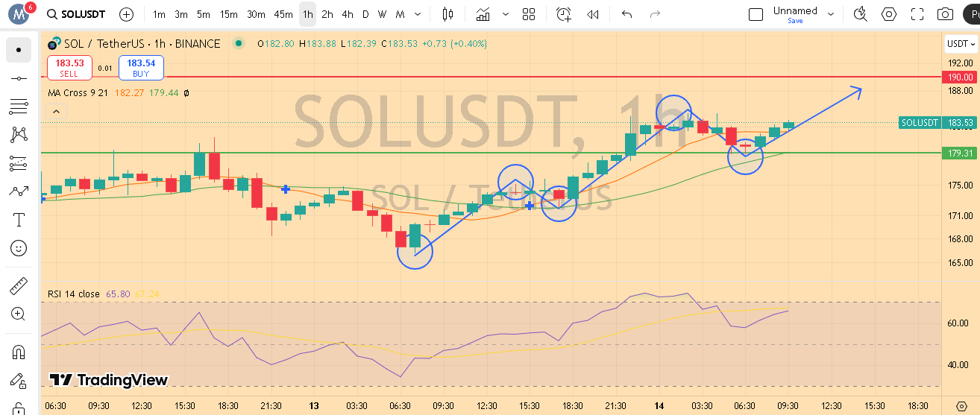The height and width of the screenshot is (415, 980).
Task: Click the RSI value 65.80
Action: 118,294
